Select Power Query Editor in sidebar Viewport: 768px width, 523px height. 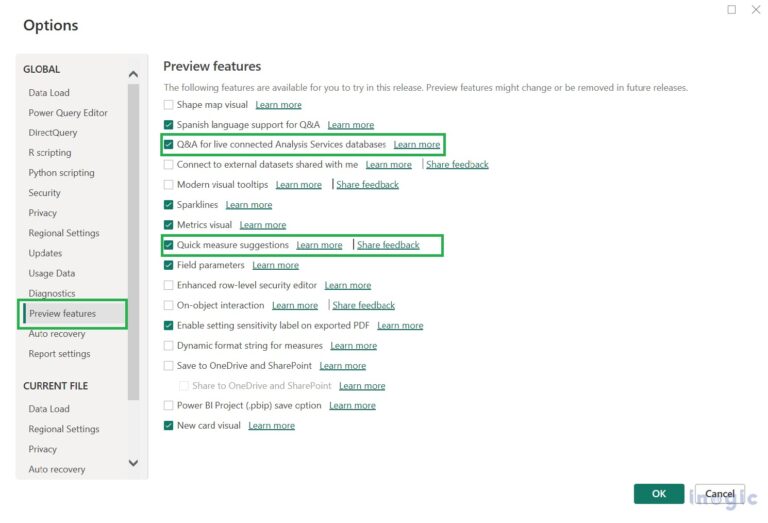point(68,113)
